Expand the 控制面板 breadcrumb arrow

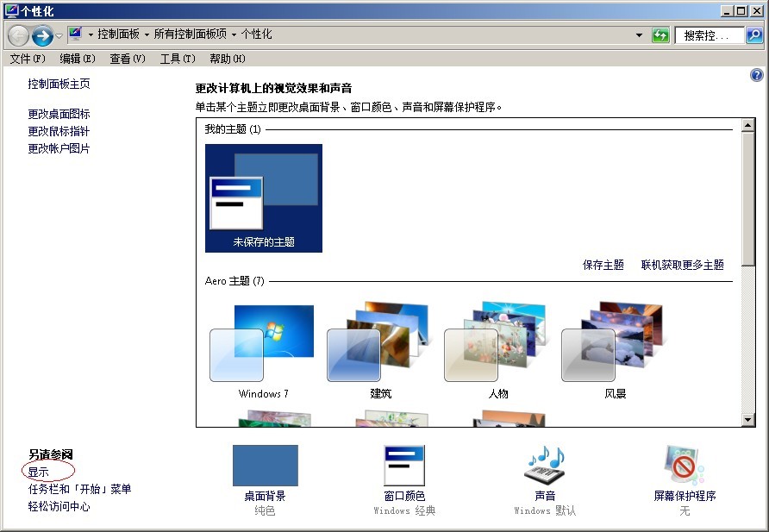[147, 34]
